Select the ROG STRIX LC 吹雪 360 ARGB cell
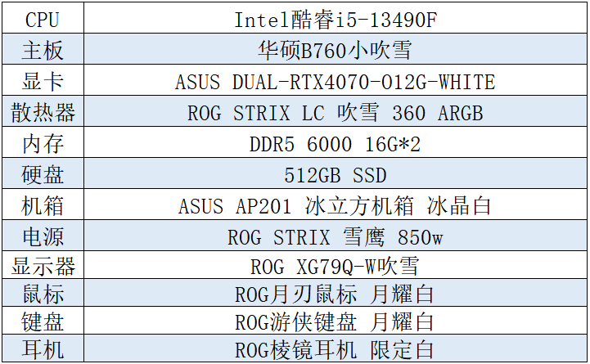The image size is (590, 364). pyautogui.click(x=335, y=113)
